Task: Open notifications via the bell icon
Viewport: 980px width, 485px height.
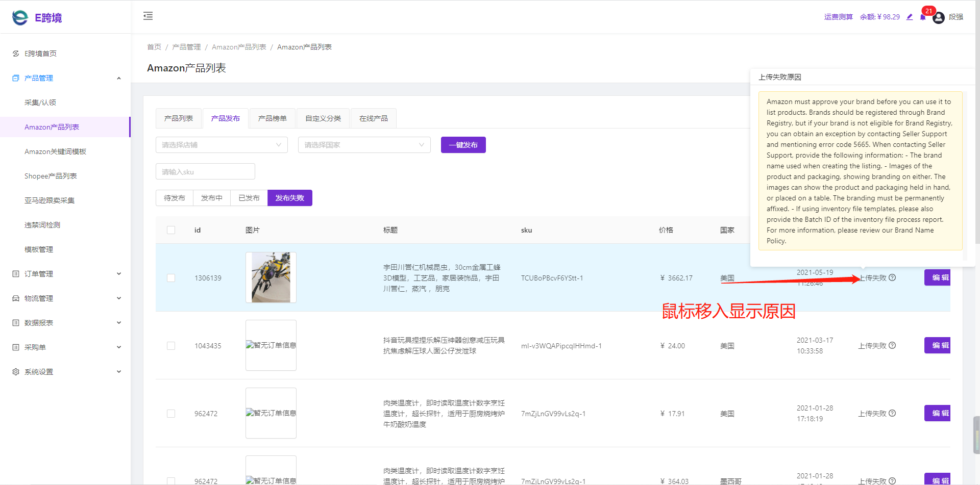Action: 923,17
